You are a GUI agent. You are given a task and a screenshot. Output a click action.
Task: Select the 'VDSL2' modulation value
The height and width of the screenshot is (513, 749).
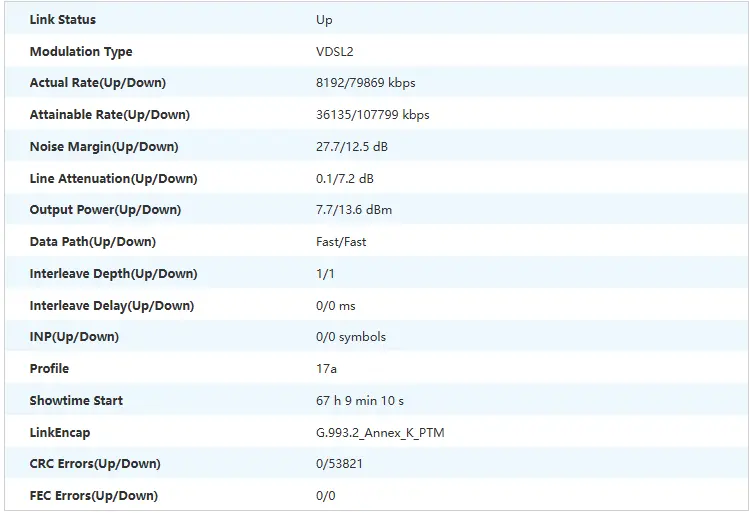(x=334, y=52)
